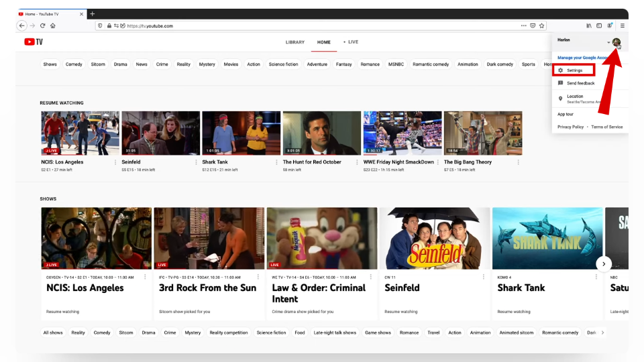Bookmark page with star icon
This screenshot has width=644, height=362.
542,25
